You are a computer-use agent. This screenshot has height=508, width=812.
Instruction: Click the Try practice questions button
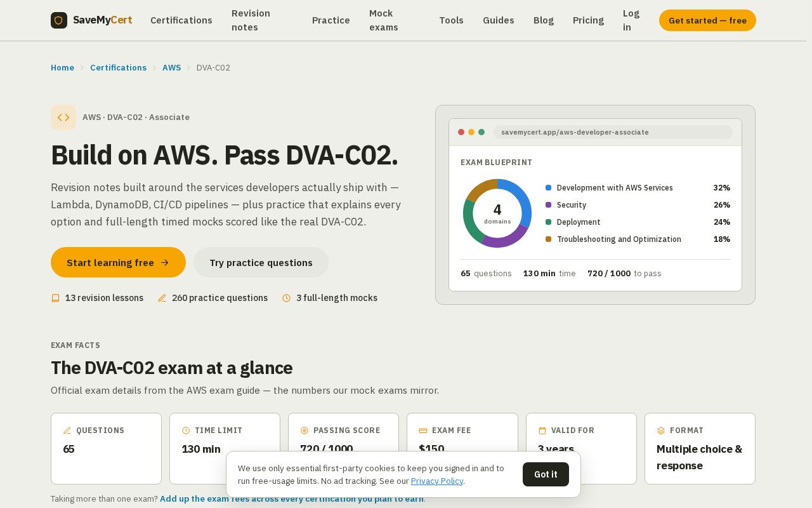click(x=261, y=262)
